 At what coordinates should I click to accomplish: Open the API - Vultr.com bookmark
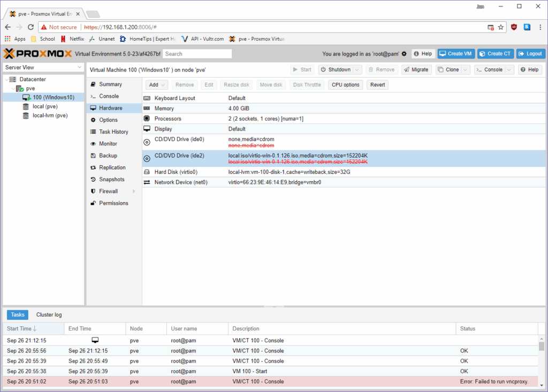[203, 39]
